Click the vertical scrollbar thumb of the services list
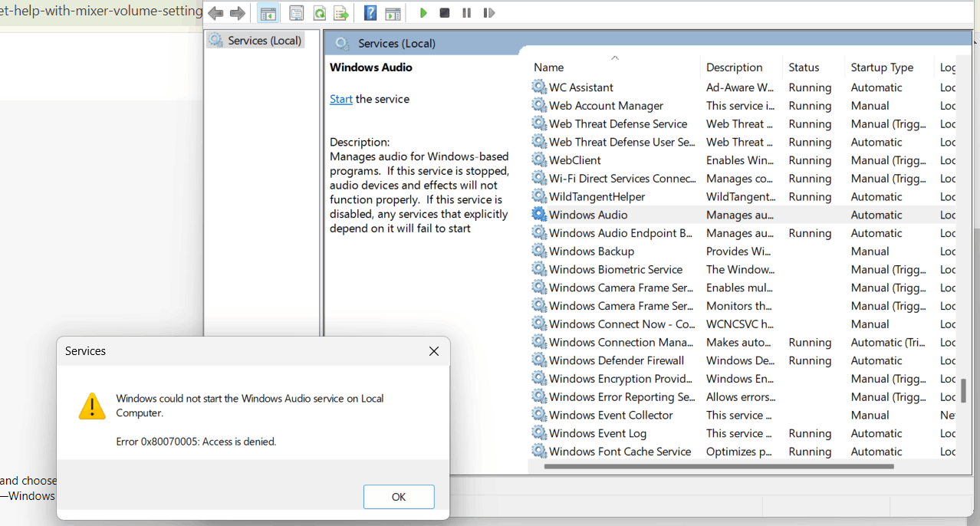The width and height of the screenshot is (980, 526). tap(963, 390)
